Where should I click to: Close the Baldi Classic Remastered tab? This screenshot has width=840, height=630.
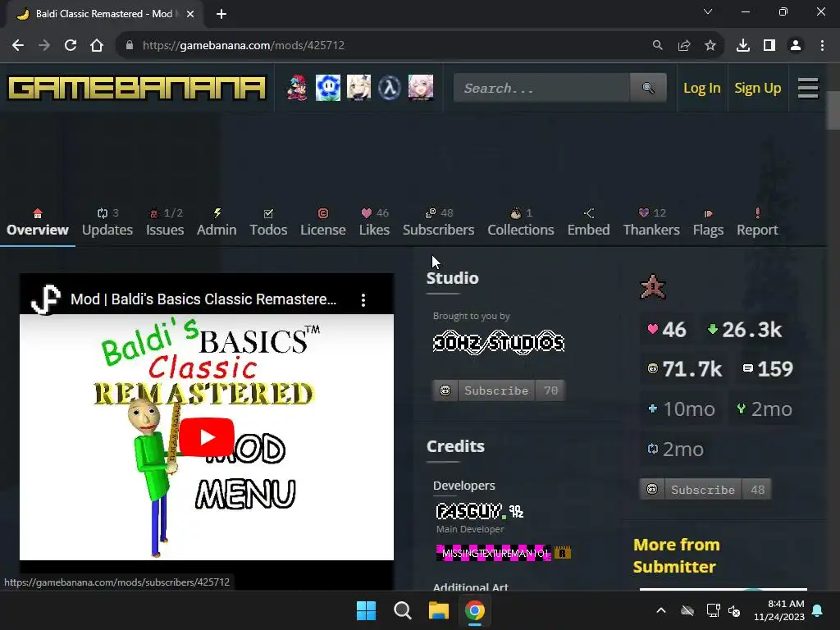tap(190, 14)
